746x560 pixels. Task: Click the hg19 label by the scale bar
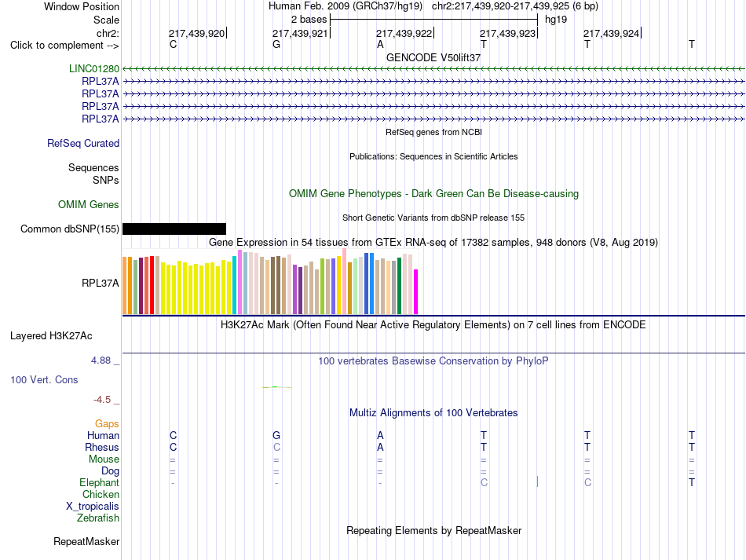556,20
